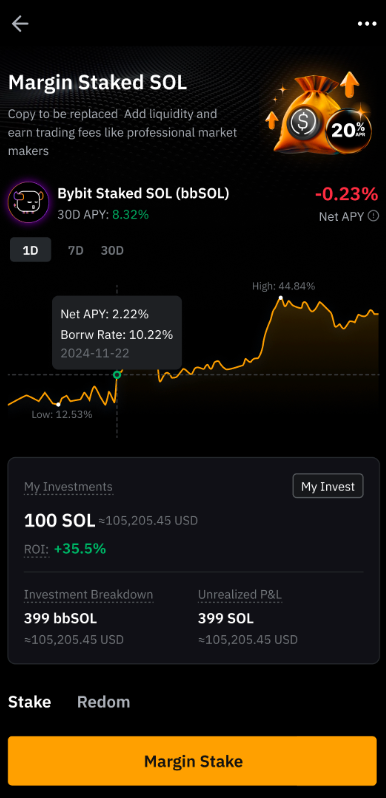Tap the Net APY tooltip box
Viewport: 386px width, 798px height.
(x=117, y=333)
